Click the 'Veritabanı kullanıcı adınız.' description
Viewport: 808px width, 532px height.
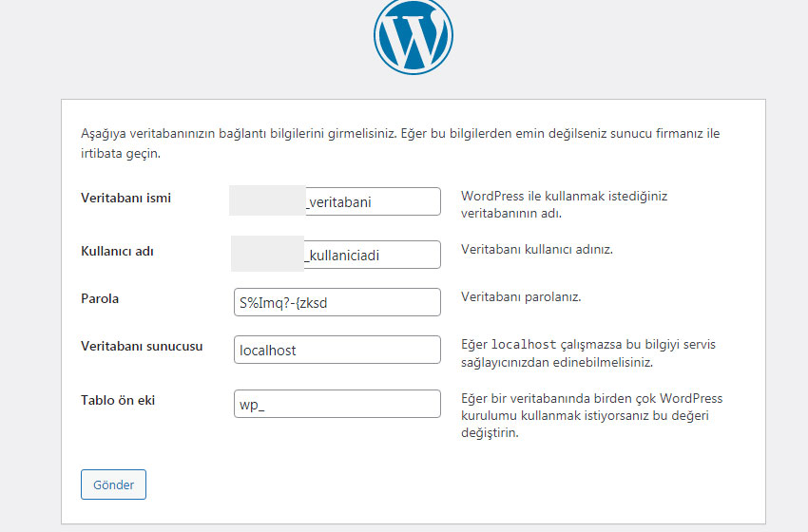click(x=537, y=250)
